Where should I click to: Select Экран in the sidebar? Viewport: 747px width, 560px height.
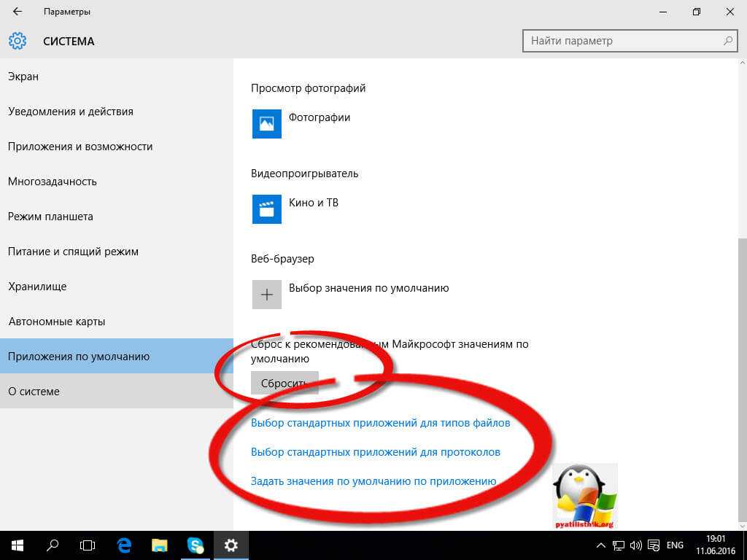pyautogui.click(x=23, y=77)
